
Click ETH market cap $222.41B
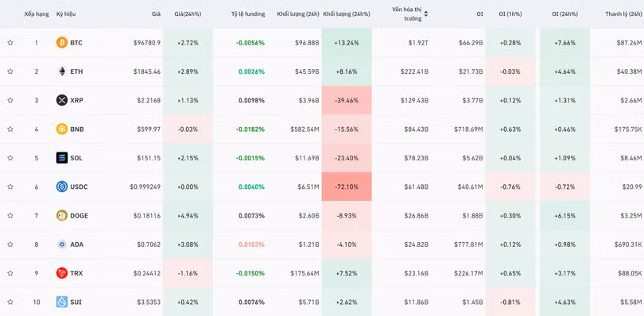(x=415, y=71)
